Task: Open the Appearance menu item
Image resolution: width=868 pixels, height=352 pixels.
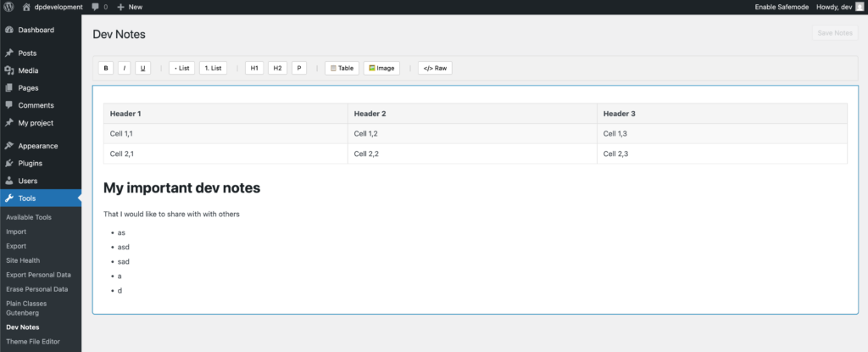Action: pyautogui.click(x=41, y=146)
